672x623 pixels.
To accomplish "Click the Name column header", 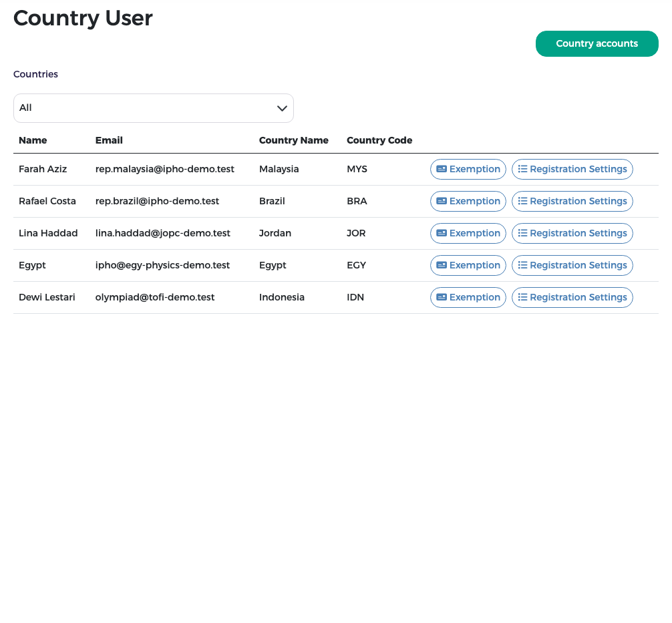I will pos(33,140).
